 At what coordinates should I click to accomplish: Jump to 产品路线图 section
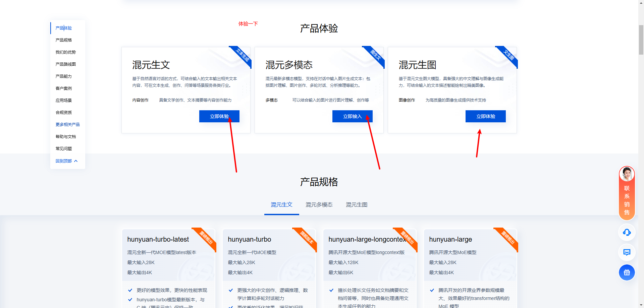pos(66,64)
